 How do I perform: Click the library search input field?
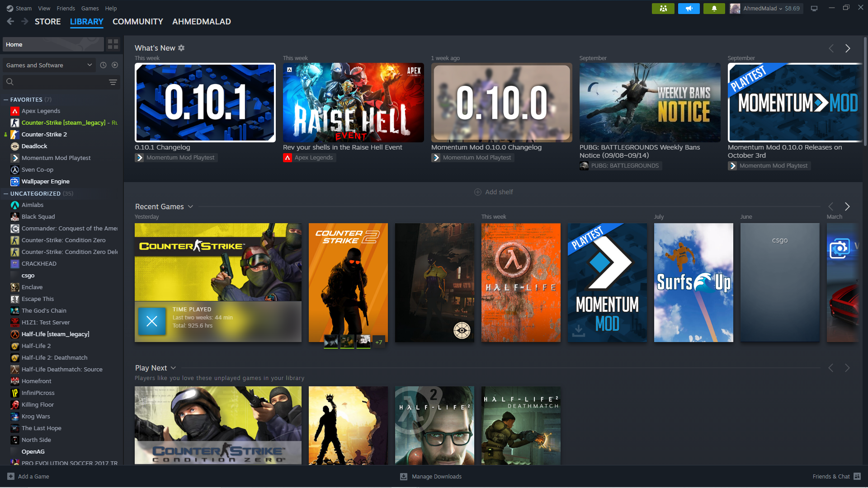59,82
